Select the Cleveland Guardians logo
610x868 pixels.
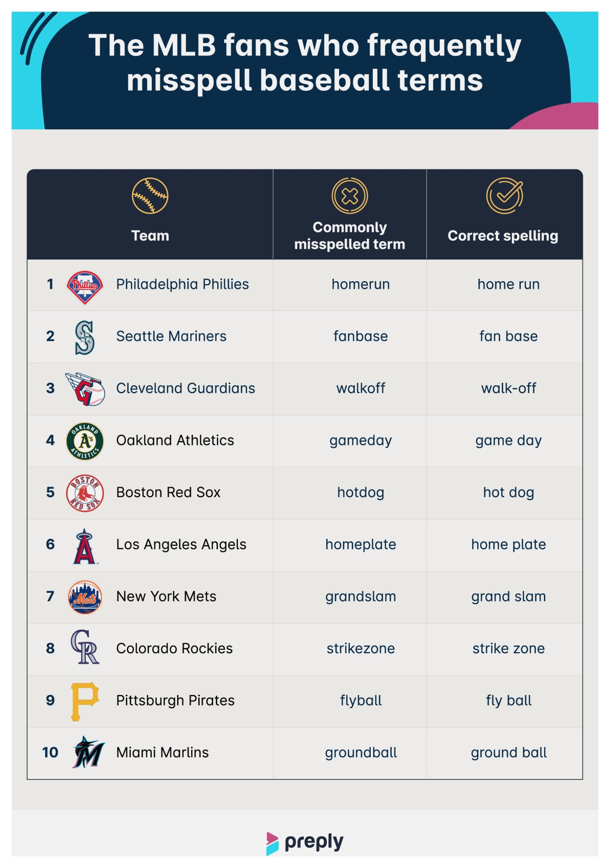[85, 389]
